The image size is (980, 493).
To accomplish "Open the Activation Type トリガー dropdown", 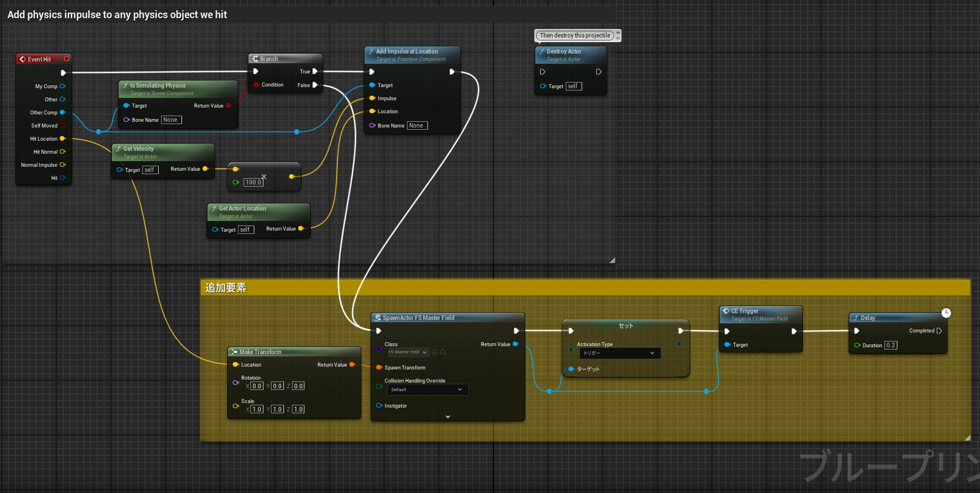I will click(x=620, y=353).
